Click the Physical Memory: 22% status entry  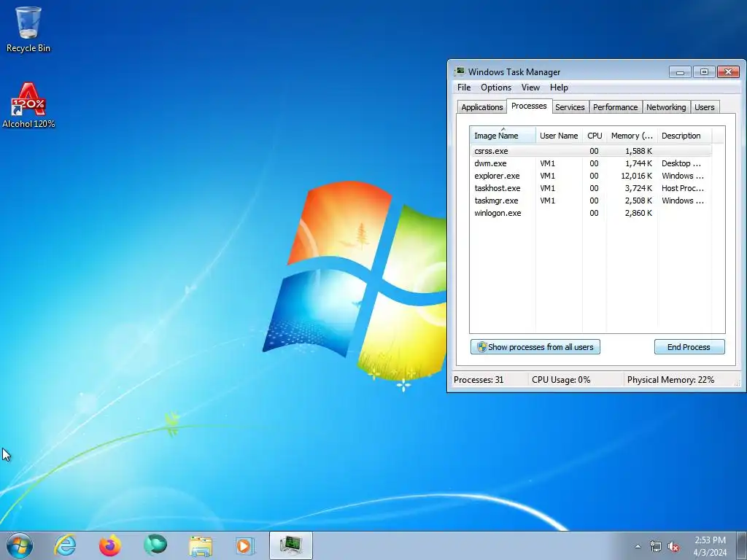tap(670, 379)
